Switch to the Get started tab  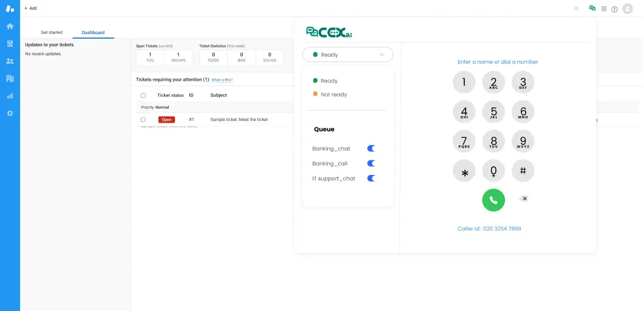tap(52, 32)
